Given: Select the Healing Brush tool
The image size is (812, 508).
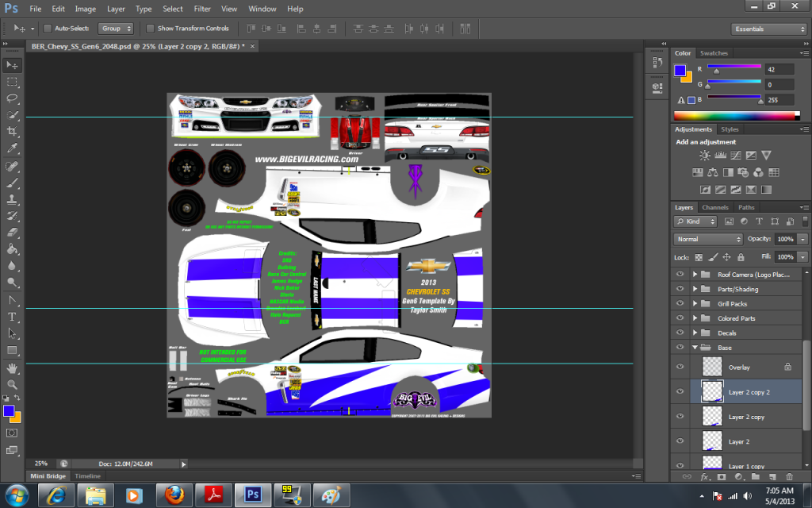Looking at the screenshot, I should point(12,167).
